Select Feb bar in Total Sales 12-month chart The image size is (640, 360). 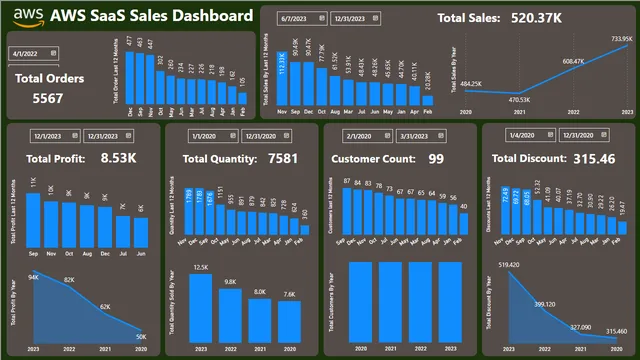pyautogui.click(x=428, y=101)
